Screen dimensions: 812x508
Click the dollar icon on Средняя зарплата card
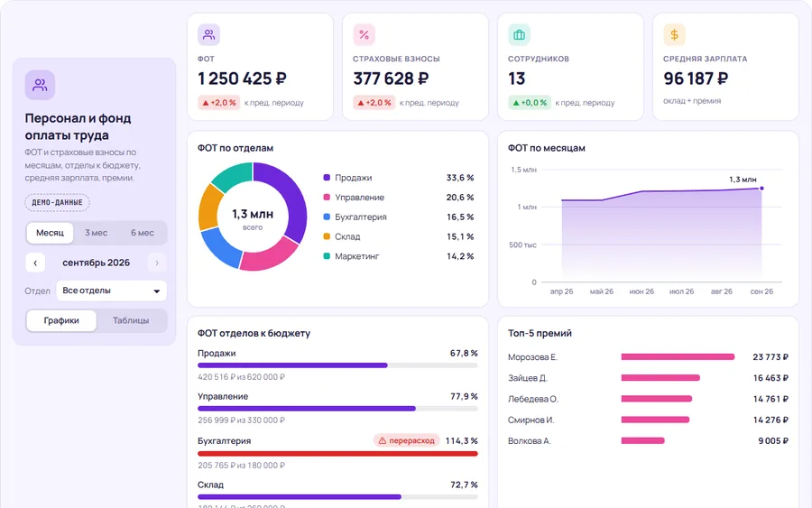tap(674, 34)
